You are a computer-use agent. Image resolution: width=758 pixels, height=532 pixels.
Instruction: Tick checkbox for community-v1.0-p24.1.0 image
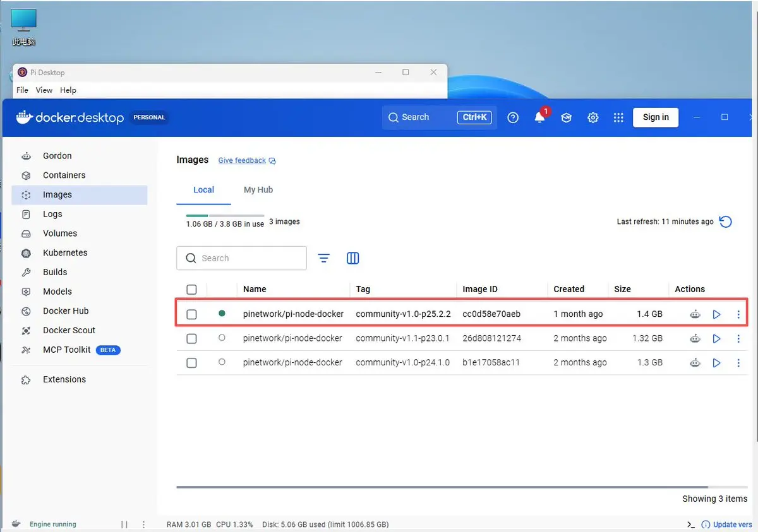pos(192,363)
